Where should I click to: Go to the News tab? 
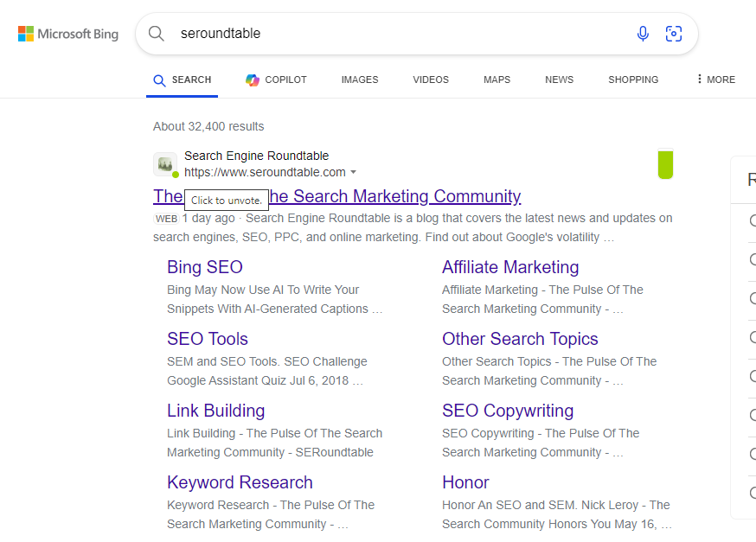click(559, 80)
